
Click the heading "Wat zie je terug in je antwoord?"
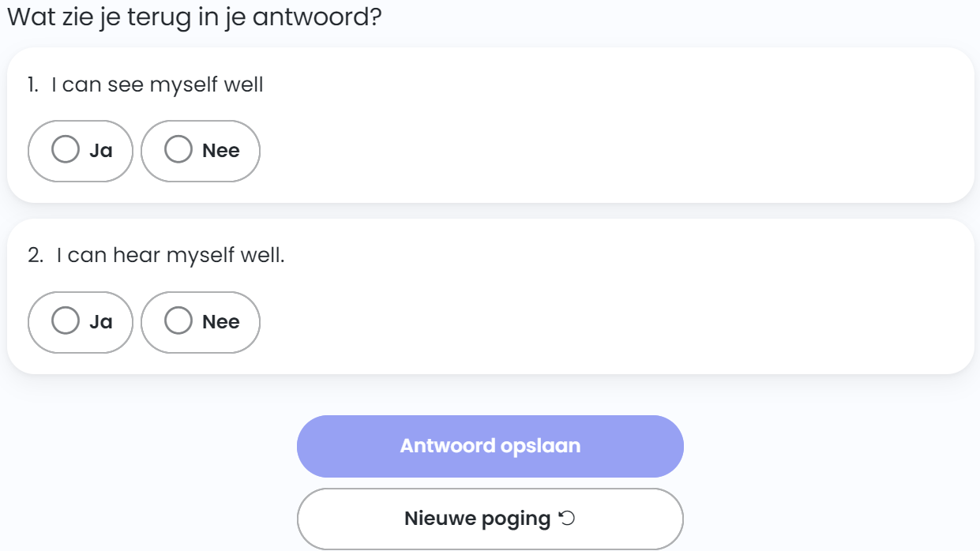pos(194,17)
